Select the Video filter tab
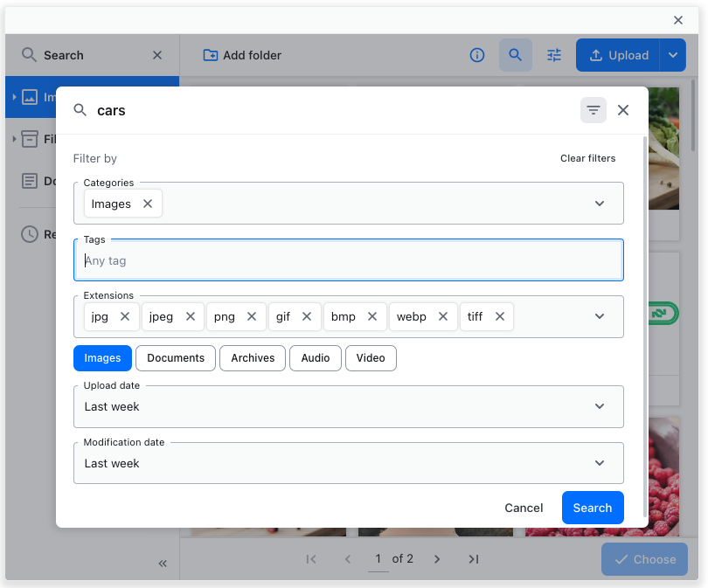Viewport: 708px width, 588px height. [371, 358]
